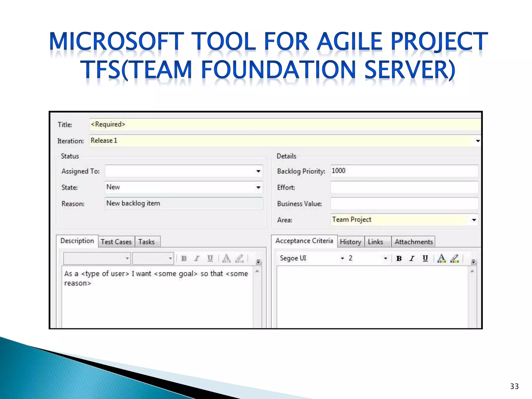Click highlight icon in Description toolbar

(x=239, y=258)
